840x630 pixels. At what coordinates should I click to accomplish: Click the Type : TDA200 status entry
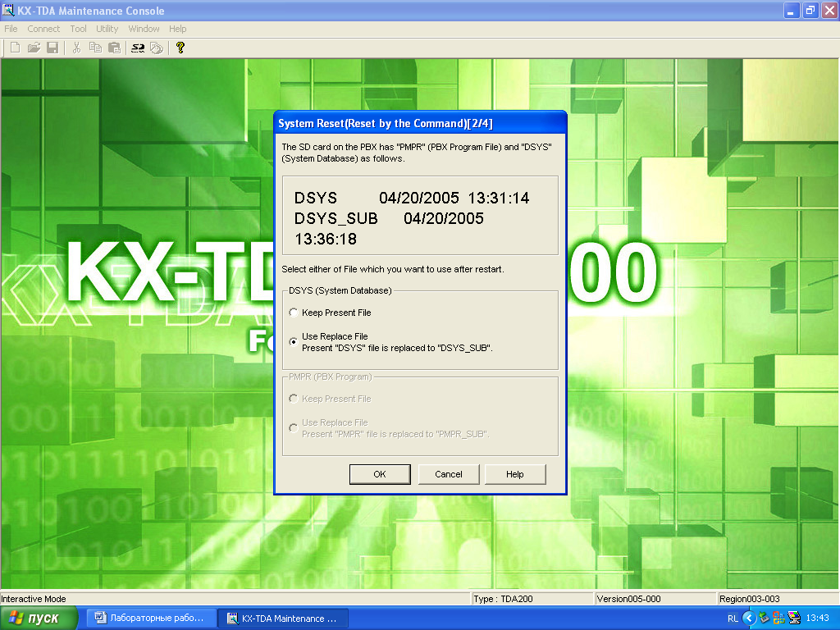click(532, 599)
